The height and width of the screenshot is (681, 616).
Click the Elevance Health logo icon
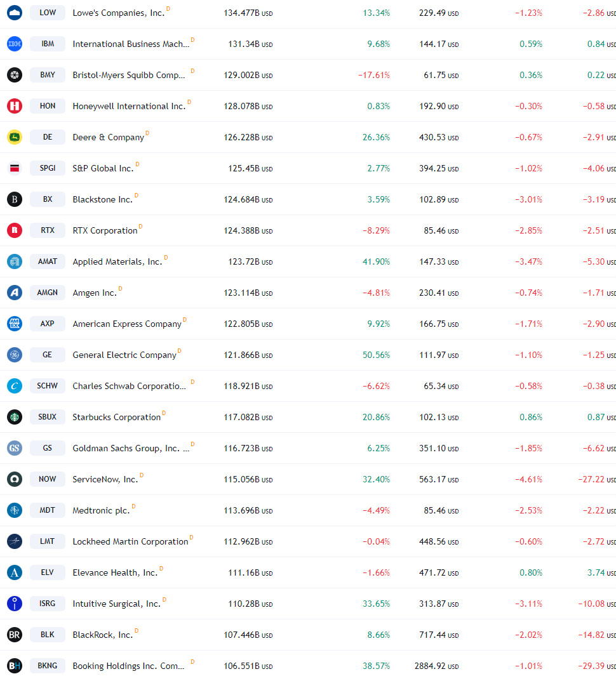tap(15, 572)
